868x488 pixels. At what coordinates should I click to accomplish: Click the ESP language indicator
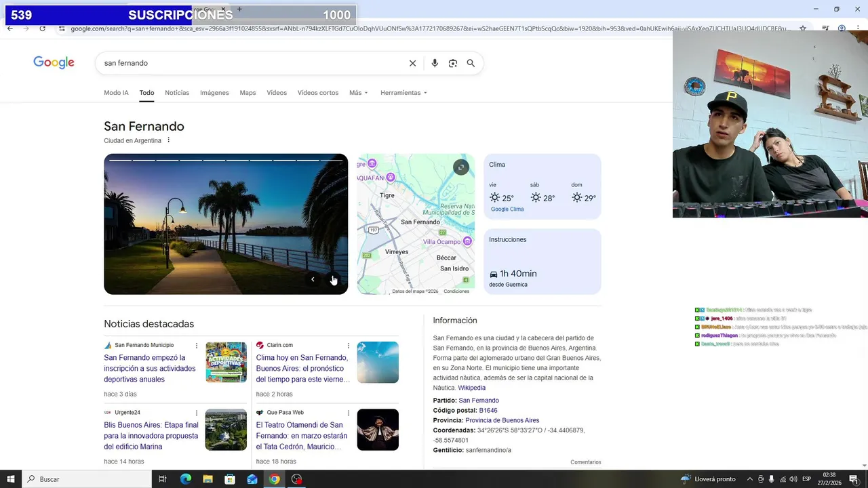tap(807, 479)
